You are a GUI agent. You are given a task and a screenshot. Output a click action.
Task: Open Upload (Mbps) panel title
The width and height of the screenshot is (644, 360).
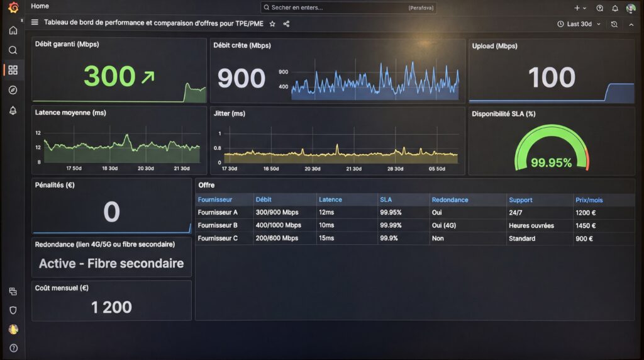pos(494,46)
